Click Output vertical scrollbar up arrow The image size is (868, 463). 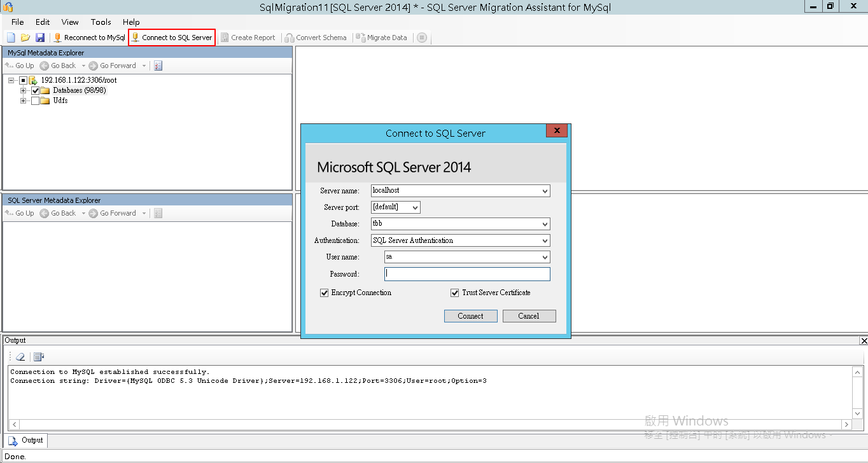[x=858, y=372]
